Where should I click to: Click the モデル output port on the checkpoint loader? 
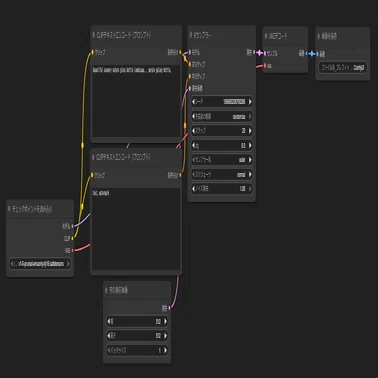pos(72,226)
